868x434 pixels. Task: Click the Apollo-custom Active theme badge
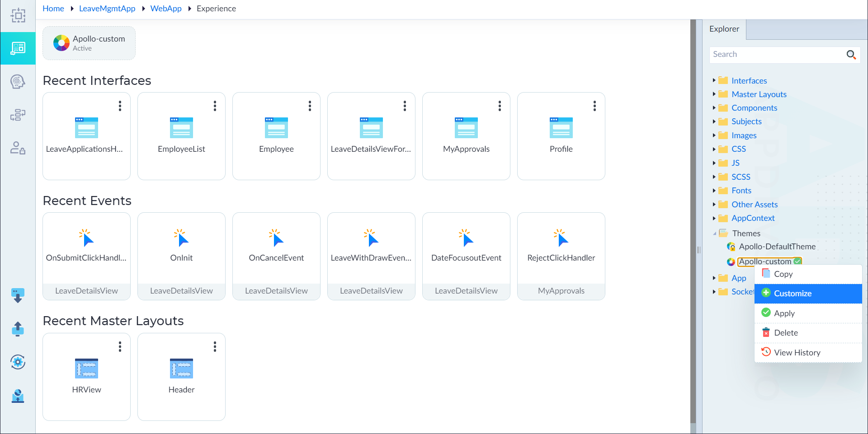click(89, 43)
